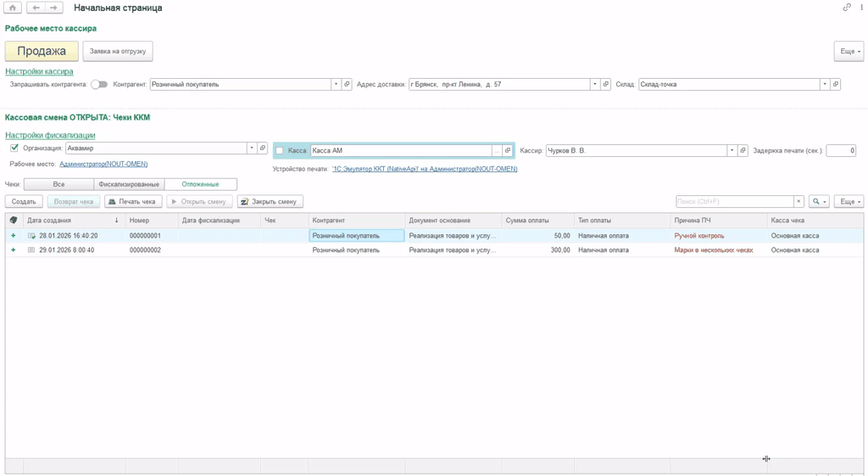Switch to Фискализированные checks tab
The width and height of the screenshot is (868, 476).
click(x=129, y=184)
